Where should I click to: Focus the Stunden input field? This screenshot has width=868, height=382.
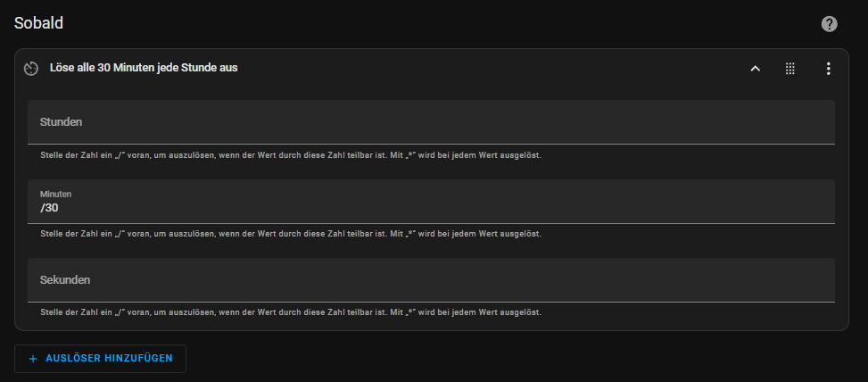pyautogui.click(x=431, y=121)
